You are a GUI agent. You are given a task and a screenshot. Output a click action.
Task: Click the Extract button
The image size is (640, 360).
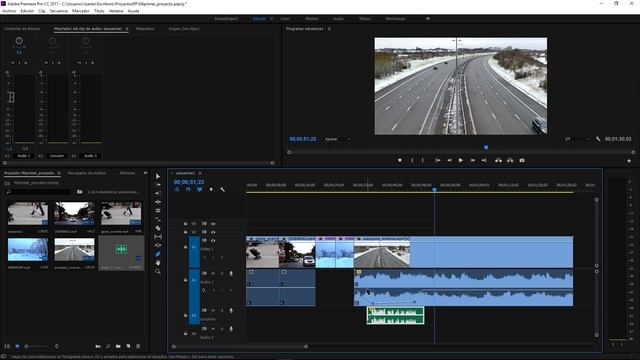click(510, 160)
